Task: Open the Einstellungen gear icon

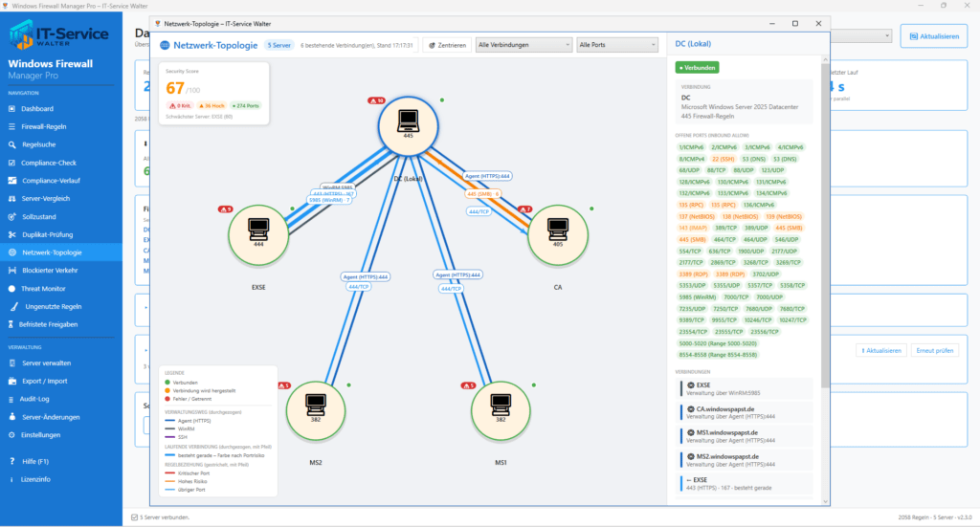Action: tap(11, 435)
